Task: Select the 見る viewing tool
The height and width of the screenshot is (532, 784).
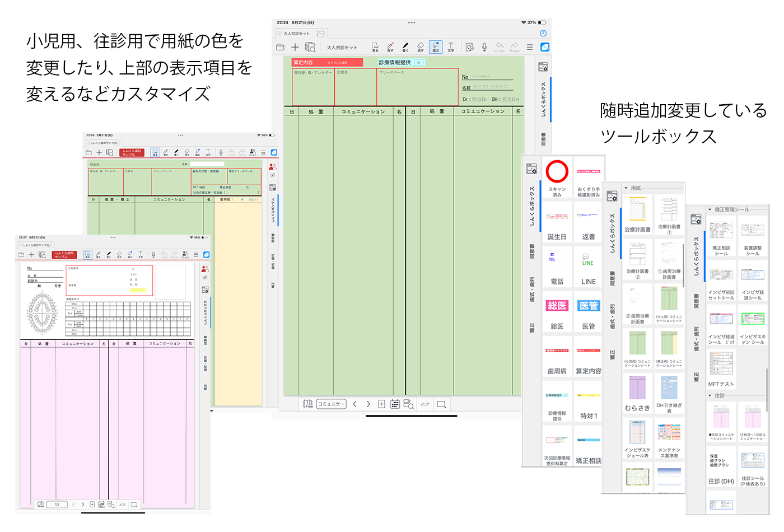Action: click(x=375, y=47)
